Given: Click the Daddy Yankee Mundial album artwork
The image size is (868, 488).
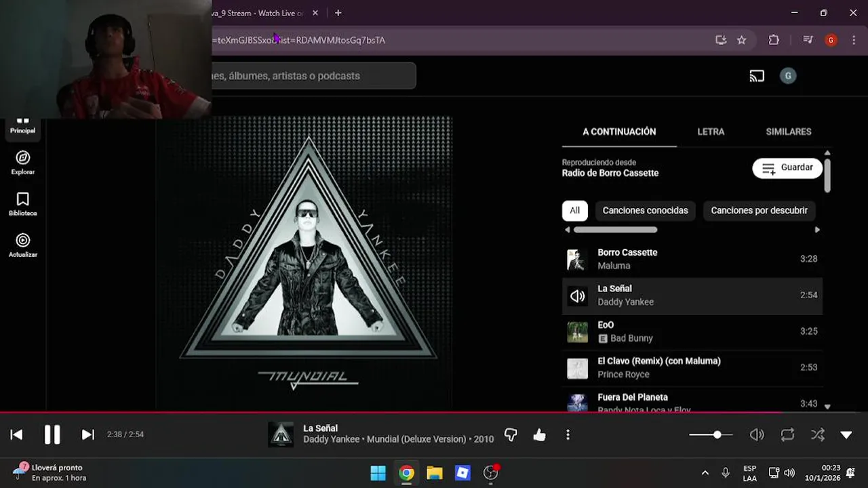Looking at the screenshot, I should [x=304, y=263].
